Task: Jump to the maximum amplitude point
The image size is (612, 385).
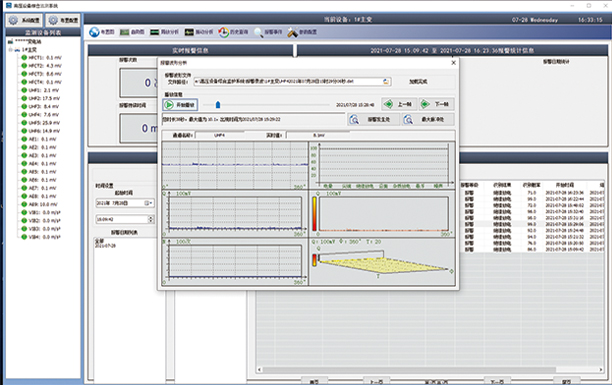Action: pos(428,119)
